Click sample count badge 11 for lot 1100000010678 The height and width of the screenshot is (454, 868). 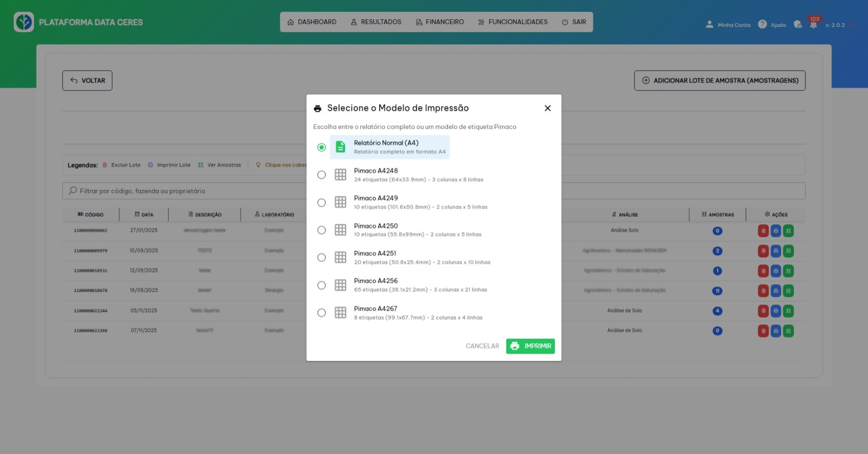tap(717, 291)
